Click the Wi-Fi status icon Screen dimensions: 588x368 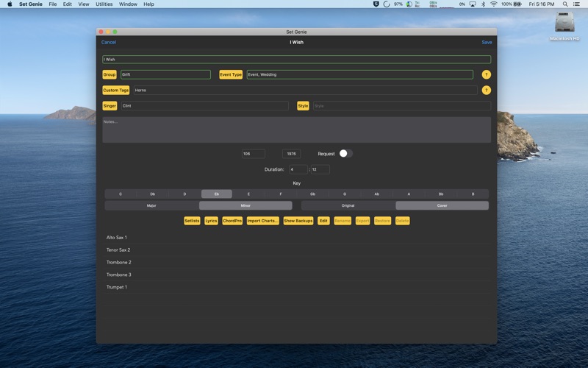(493, 4)
